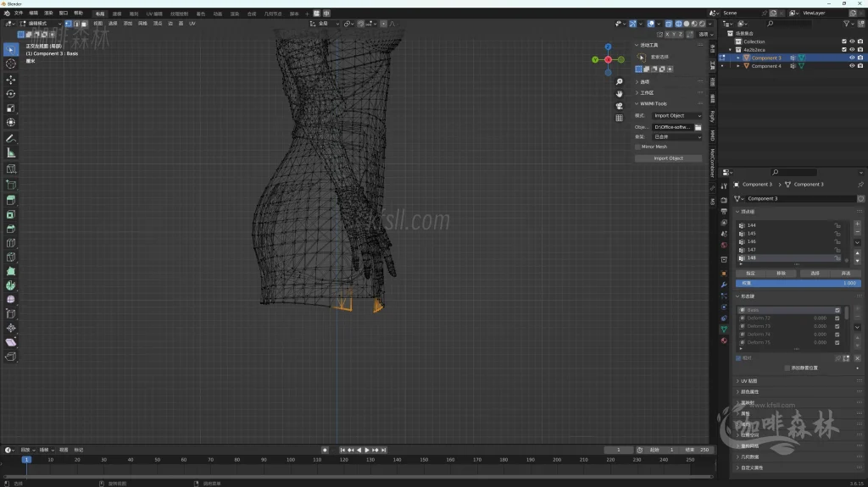The width and height of the screenshot is (868, 487).
Task: Switch to the UV Editing workspace tab
Action: (154, 14)
